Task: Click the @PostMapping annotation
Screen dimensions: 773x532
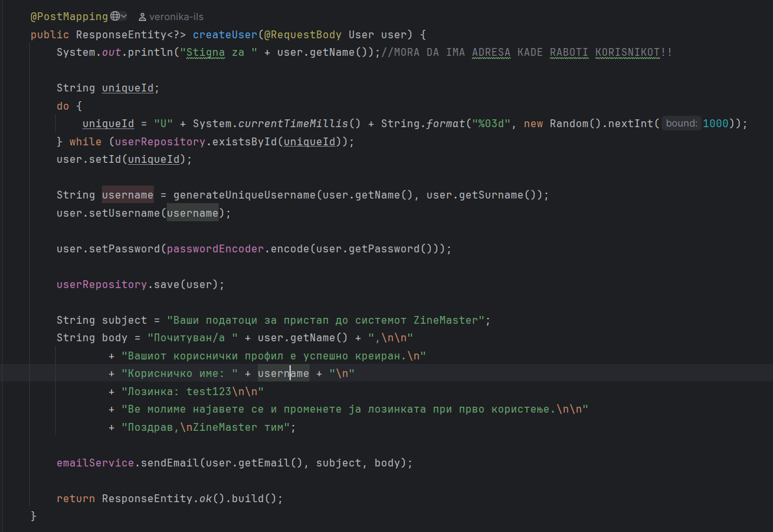Action: [x=69, y=16]
